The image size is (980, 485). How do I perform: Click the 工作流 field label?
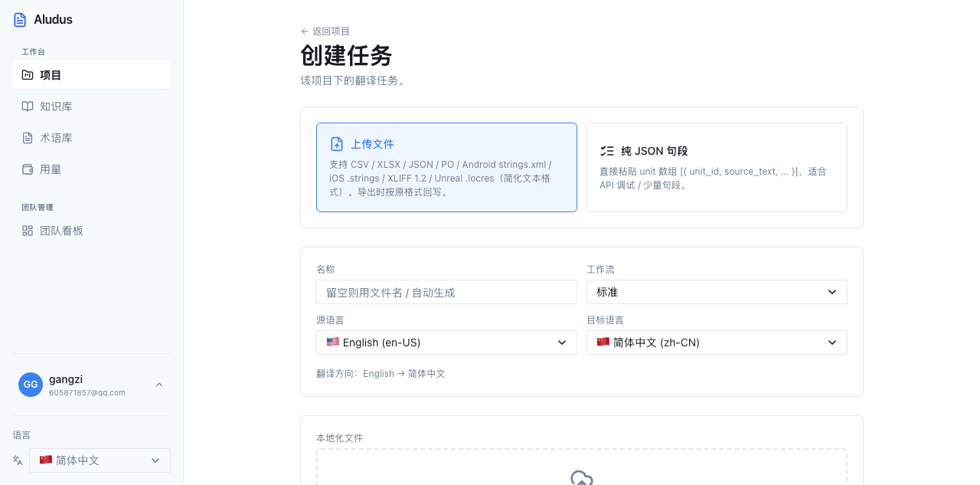[x=600, y=270]
